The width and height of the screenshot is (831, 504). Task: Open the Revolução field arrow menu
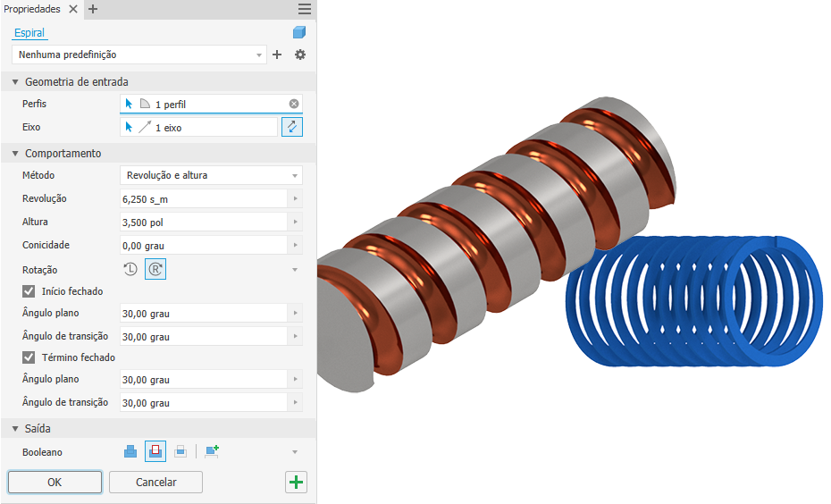(x=295, y=198)
